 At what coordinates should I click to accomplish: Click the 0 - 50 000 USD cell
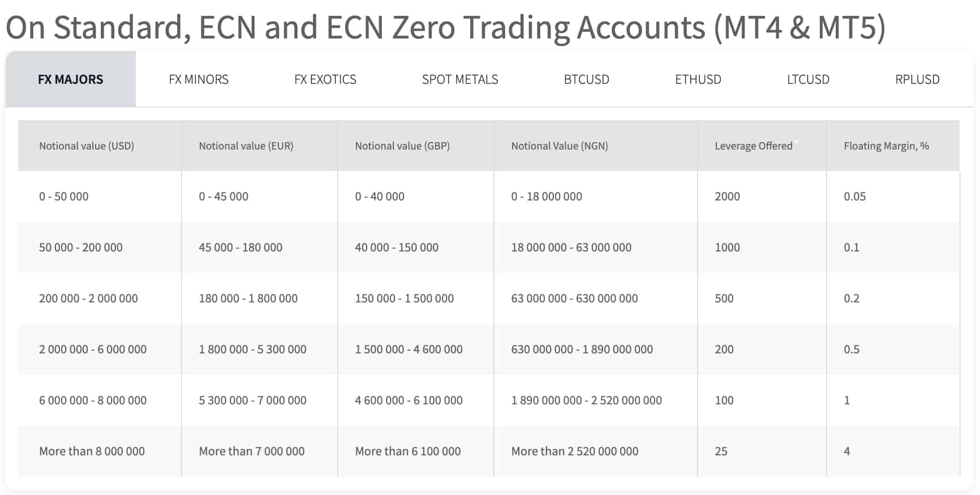point(100,197)
